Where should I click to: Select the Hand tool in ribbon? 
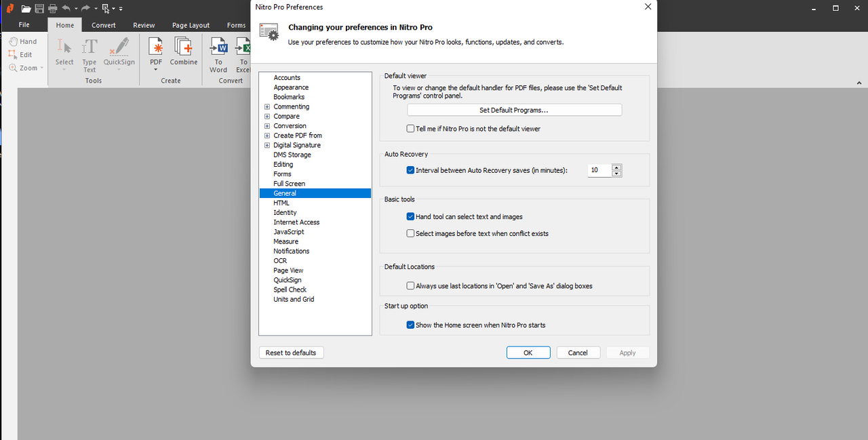pos(23,41)
